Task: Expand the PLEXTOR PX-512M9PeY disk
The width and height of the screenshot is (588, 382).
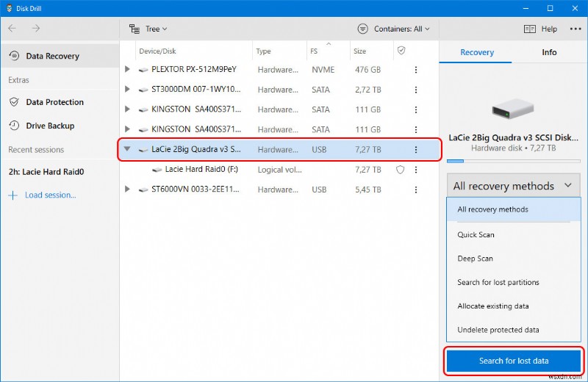Action: tap(127, 69)
